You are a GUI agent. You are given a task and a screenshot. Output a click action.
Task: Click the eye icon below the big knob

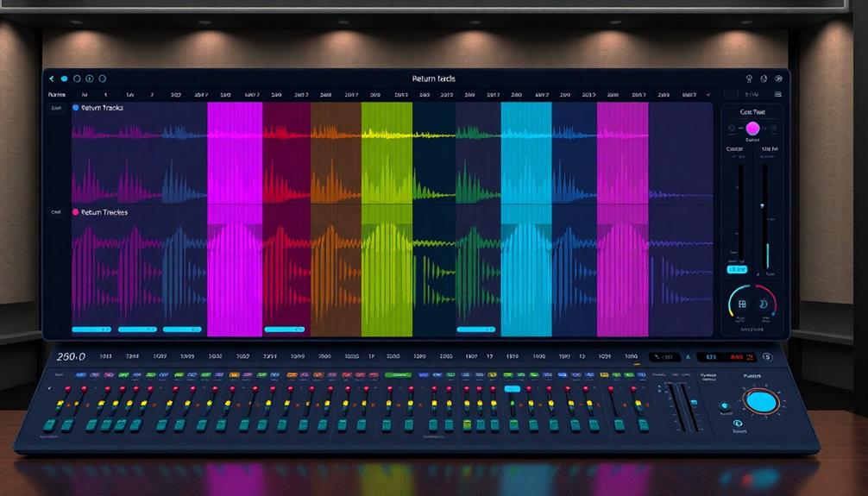(738, 424)
